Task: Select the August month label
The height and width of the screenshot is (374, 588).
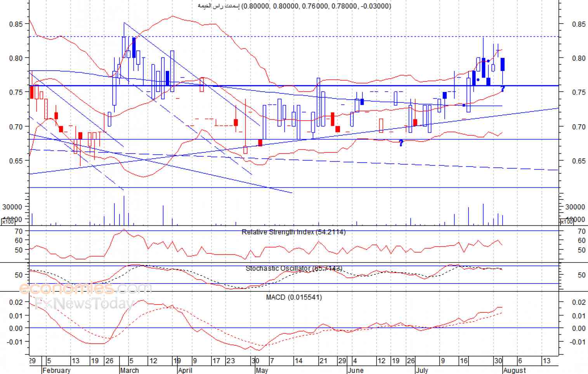Action: (515, 370)
